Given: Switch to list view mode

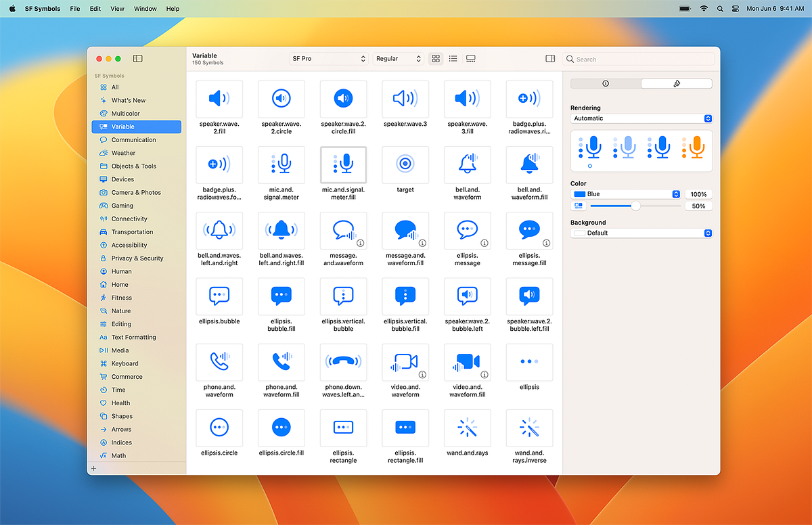Looking at the screenshot, I should (x=453, y=59).
